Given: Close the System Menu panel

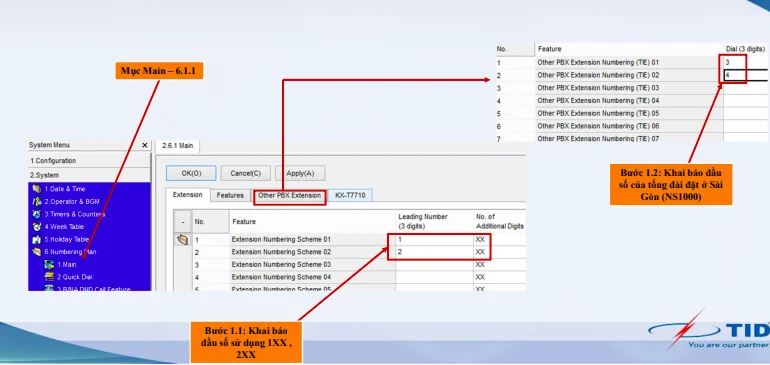Looking at the screenshot, I should click(144, 145).
